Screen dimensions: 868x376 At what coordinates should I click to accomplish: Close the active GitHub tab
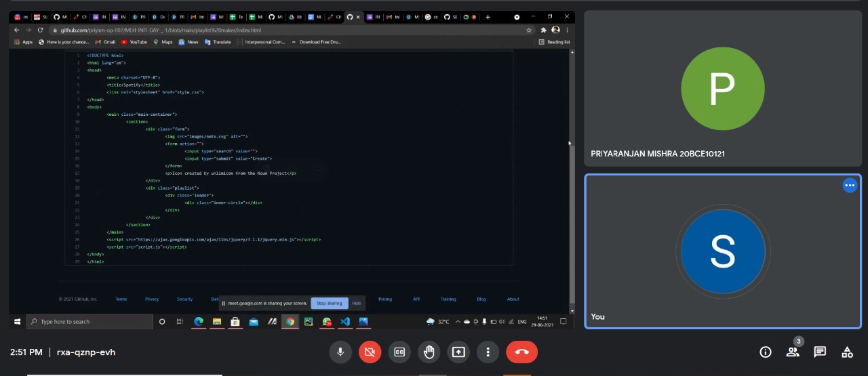pyautogui.click(x=358, y=17)
